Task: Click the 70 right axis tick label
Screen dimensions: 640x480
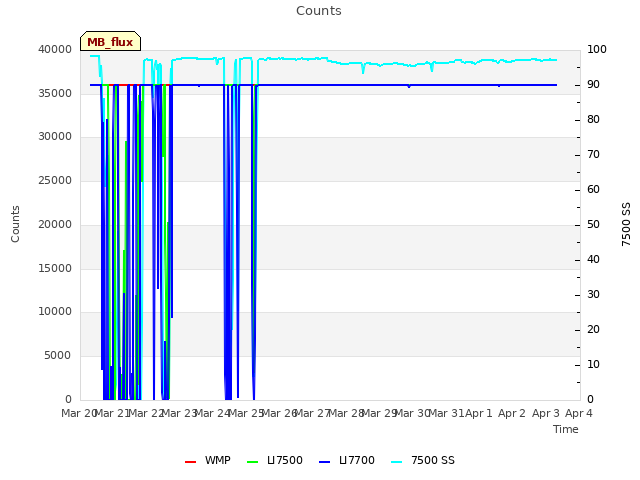Action: pos(593,154)
